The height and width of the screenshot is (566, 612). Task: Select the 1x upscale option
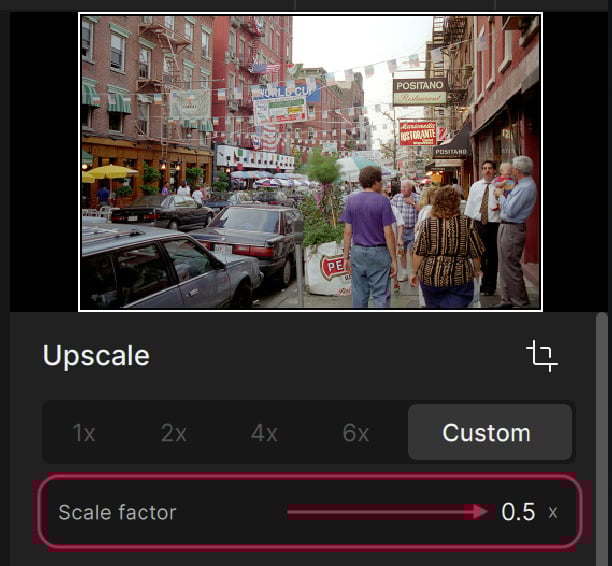click(x=84, y=433)
